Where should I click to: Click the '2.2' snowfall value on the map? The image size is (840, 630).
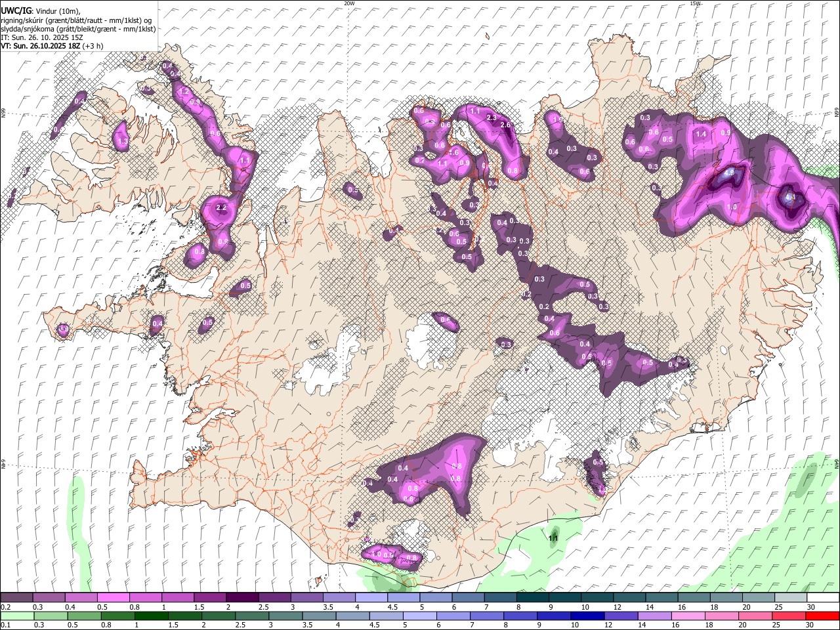tap(221, 208)
